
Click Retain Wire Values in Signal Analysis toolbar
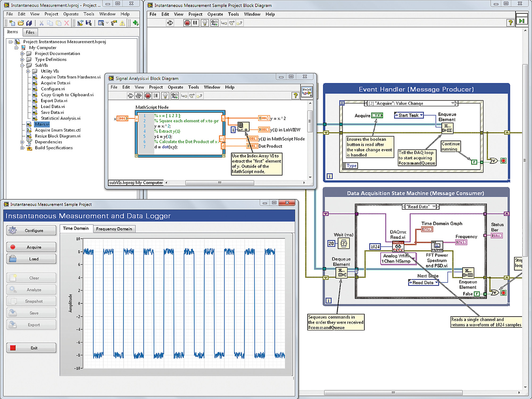(x=174, y=96)
